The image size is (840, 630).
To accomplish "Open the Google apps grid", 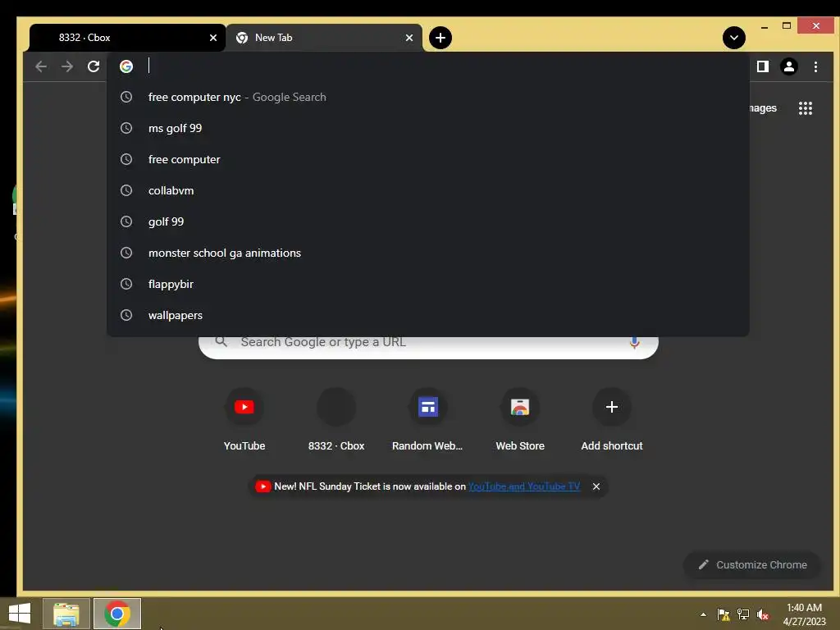I will (x=806, y=108).
